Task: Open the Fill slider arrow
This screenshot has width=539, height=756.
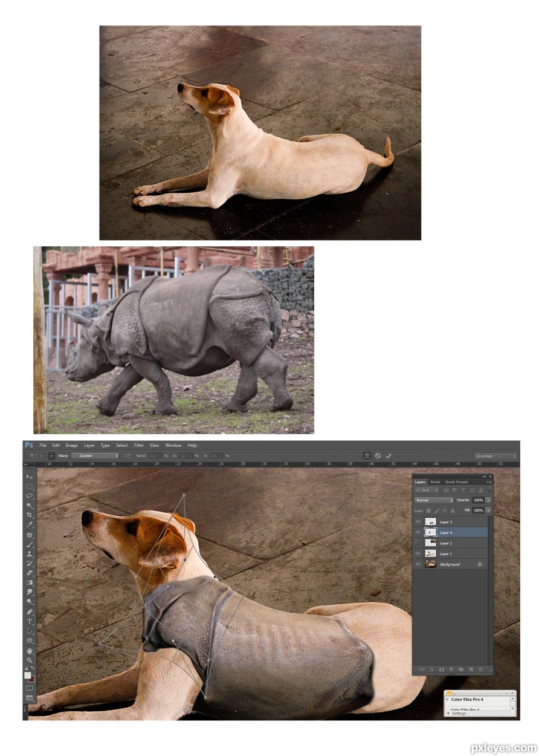Action: coord(488,510)
